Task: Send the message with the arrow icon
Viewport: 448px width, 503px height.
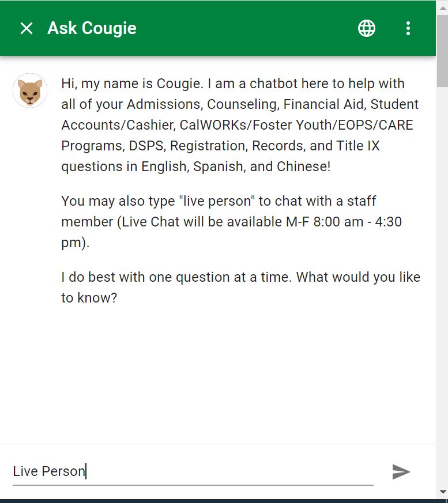Action: [x=401, y=471]
